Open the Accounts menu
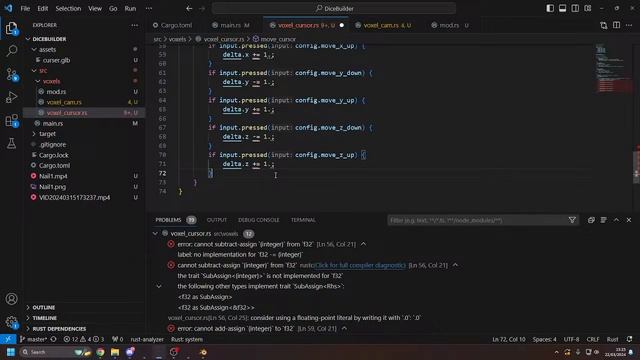640x360 pixels. pos(11,299)
